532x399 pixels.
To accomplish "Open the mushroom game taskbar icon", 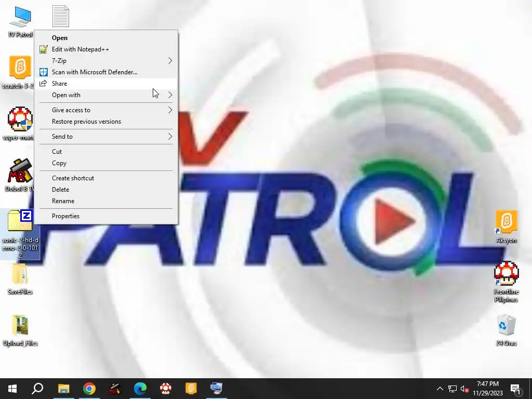I will [166, 389].
